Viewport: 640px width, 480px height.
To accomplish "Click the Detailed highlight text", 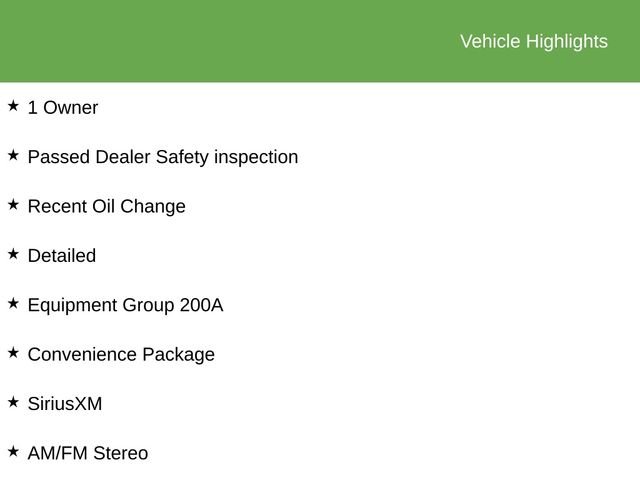I will [x=61, y=256].
